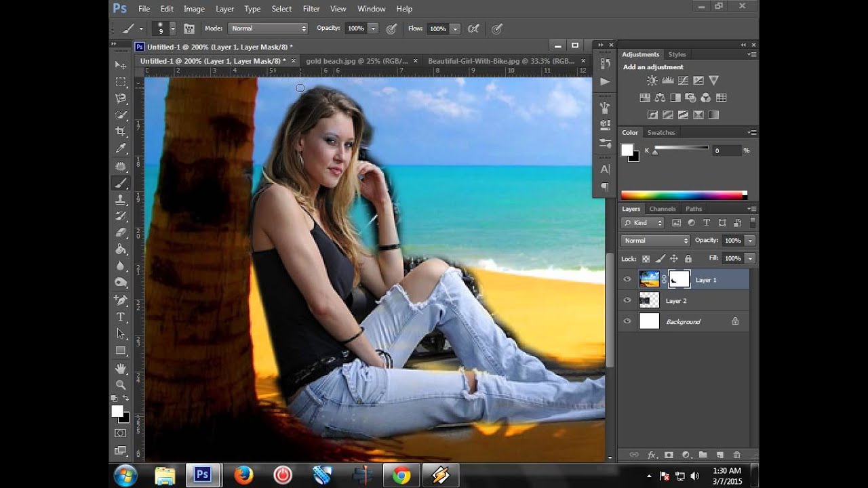Image resolution: width=868 pixels, height=488 pixels.
Task: Select the Horizontal Type tool
Action: 121,317
